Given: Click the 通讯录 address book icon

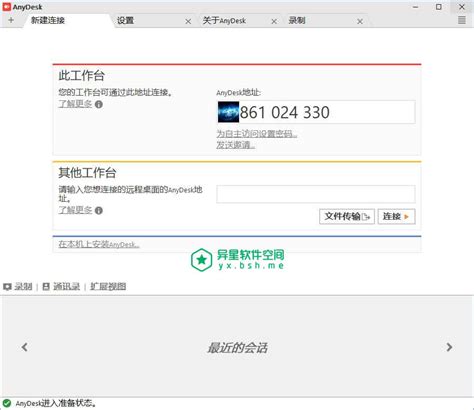Looking at the screenshot, I should click(x=46, y=286).
